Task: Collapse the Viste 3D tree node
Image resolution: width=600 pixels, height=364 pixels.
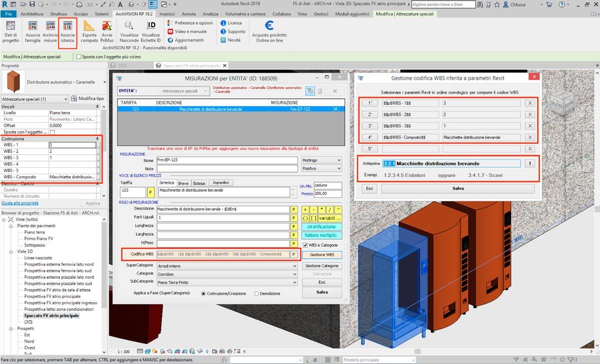Action: pos(11,252)
